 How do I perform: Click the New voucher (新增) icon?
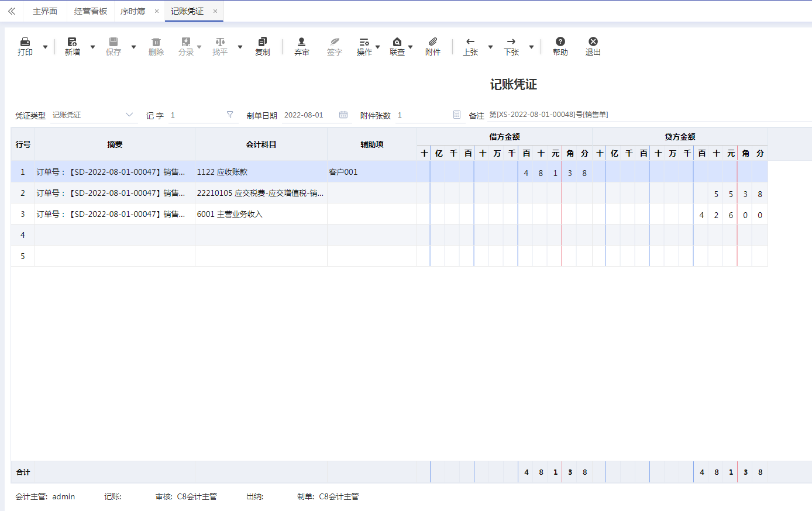pyautogui.click(x=72, y=42)
